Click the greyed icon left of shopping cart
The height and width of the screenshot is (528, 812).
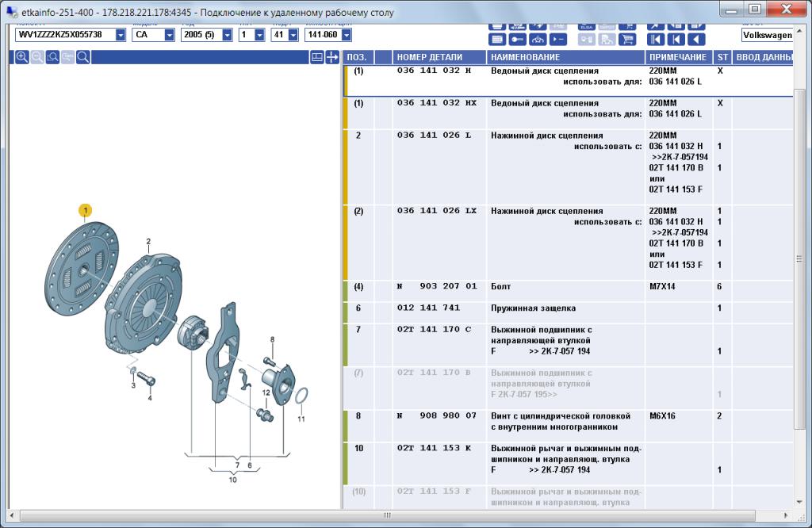pyautogui.click(x=607, y=40)
